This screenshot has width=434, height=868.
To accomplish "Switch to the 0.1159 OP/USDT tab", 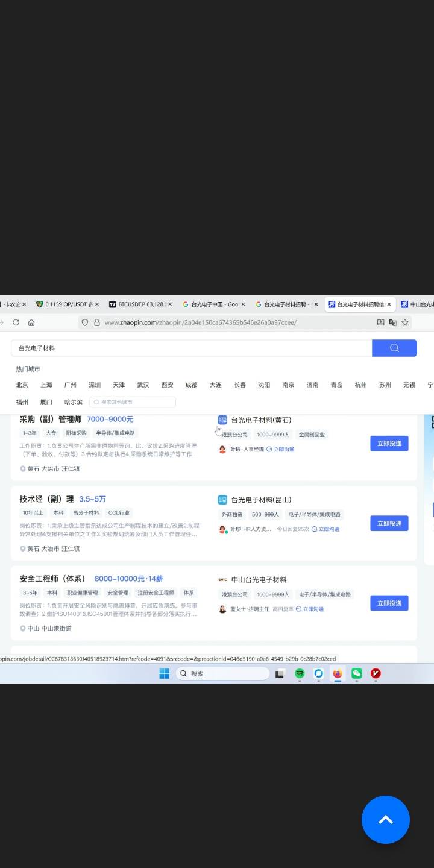I will point(66,304).
